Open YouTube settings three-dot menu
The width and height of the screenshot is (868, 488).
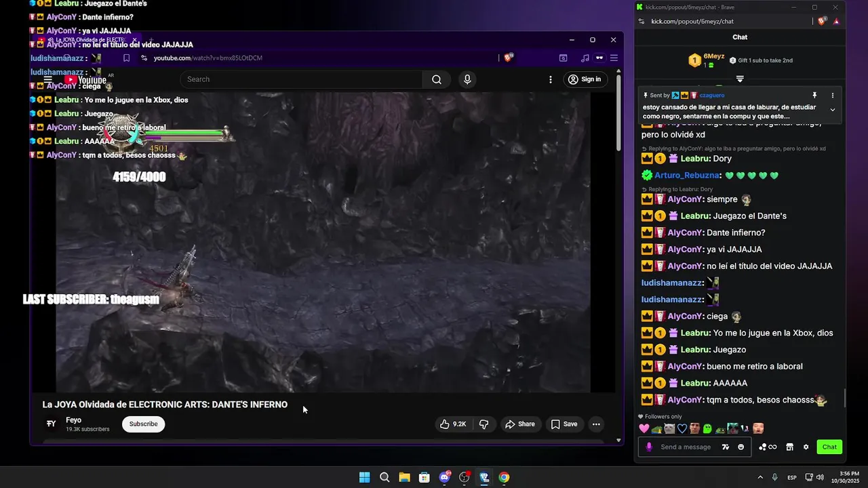pos(551,79)
